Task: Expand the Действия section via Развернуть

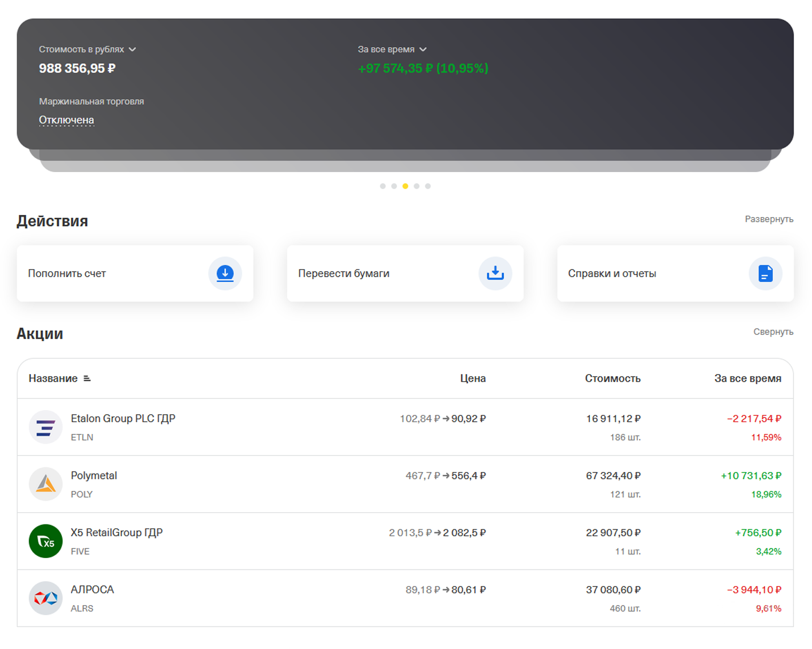Action: [x=769, y=219]
